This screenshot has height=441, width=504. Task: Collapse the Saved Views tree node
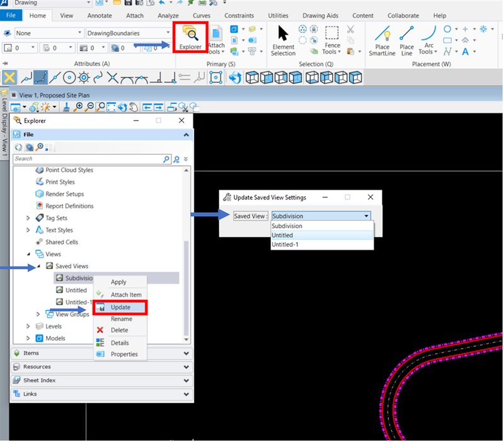(38, 266)
